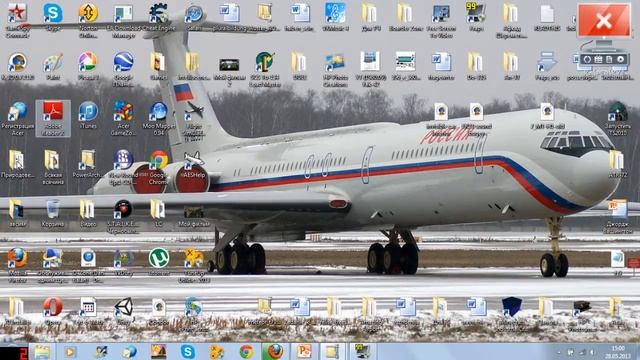Switch to Skype from the taskbar
Viewport: 640px width, 360px height.
click(188, 351)
